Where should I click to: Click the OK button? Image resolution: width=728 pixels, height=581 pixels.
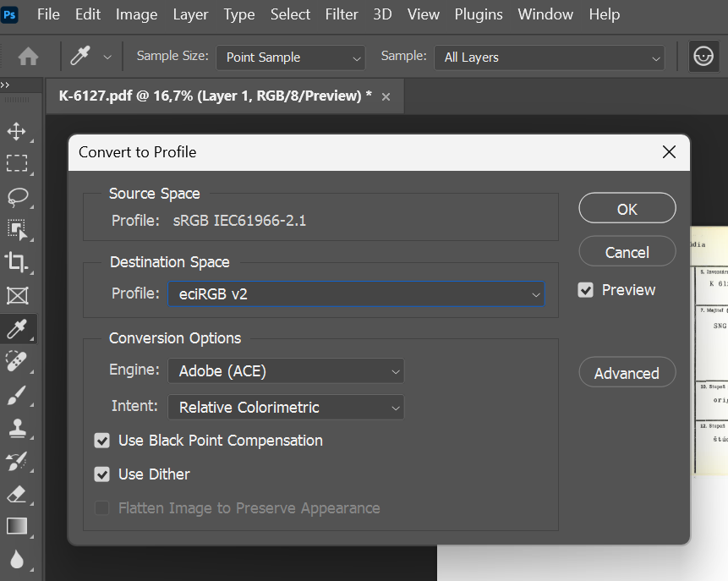tap(627, 209)
